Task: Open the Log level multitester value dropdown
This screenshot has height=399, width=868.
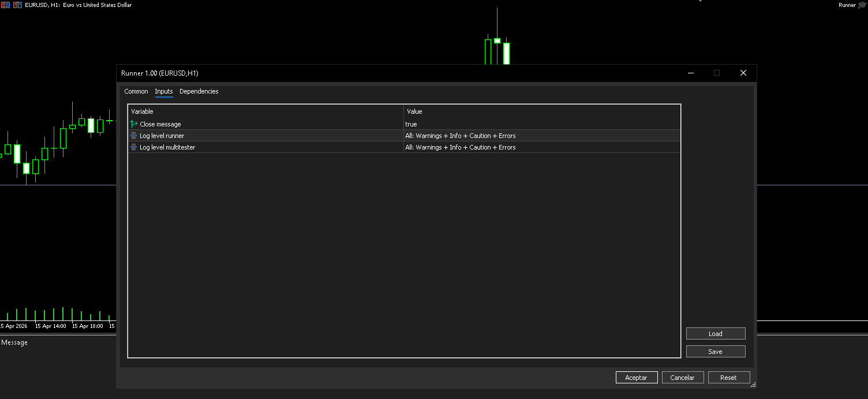Action: 541,147
